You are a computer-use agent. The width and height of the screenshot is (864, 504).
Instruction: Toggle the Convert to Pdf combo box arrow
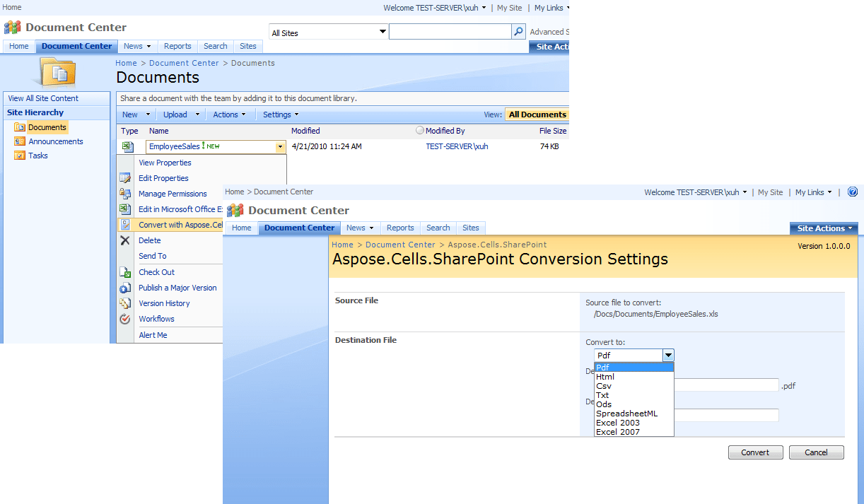[668, 356]
